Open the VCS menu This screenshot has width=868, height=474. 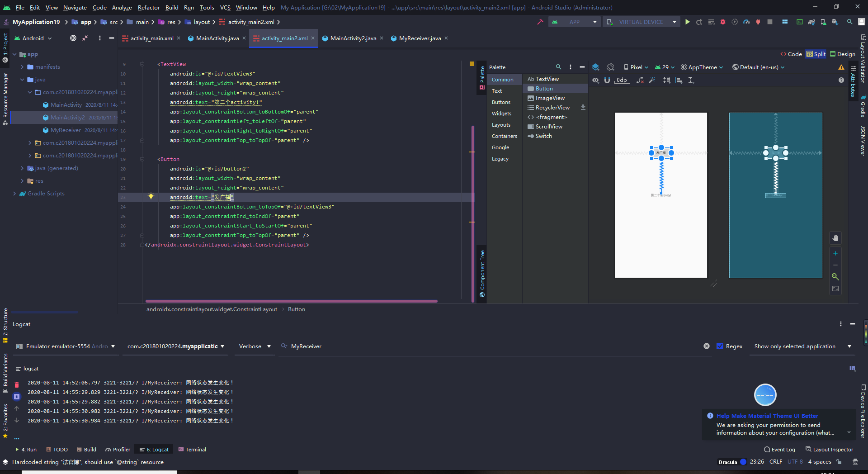225,7
